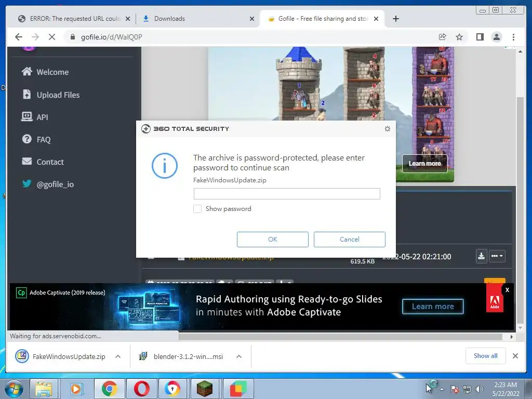Screen dimensions: 532x399
Task: Share this page using the share icon
Action: click(442, 37)
